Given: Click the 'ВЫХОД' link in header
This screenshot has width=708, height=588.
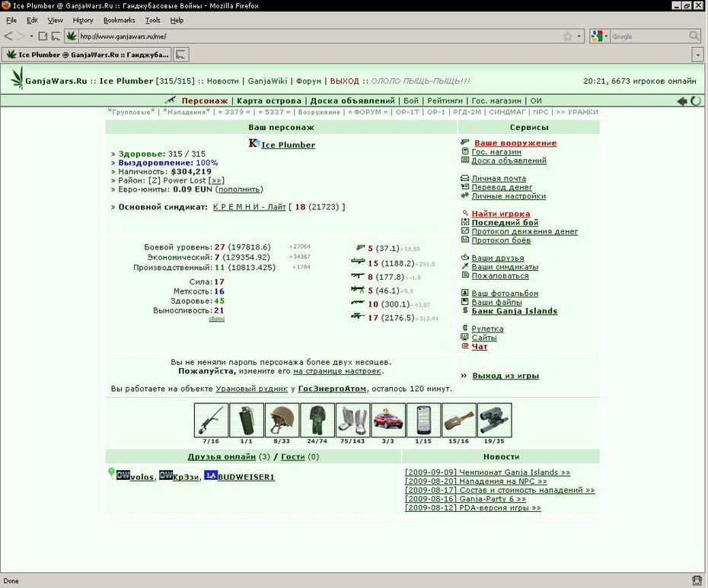Looking at the screenshot, I should pos(345,81).
